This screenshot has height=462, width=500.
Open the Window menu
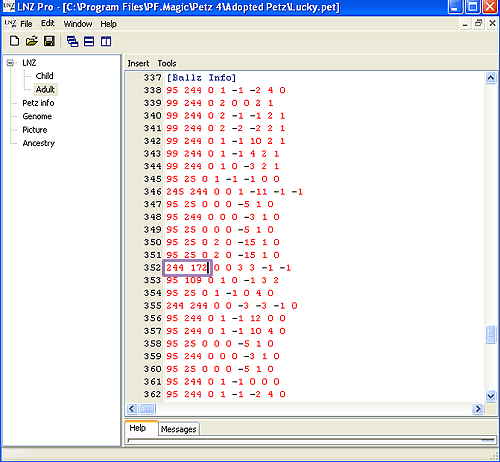[78, 24]
